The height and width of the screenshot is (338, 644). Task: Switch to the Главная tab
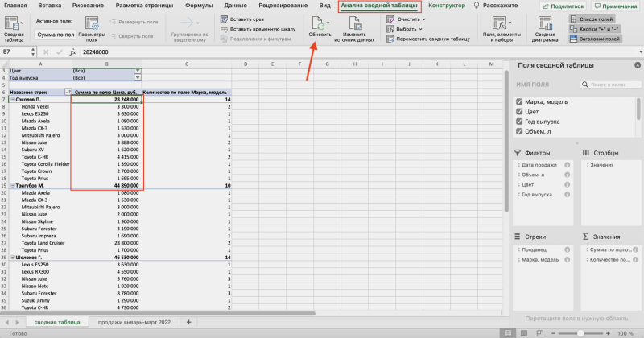tap(15, 6)
